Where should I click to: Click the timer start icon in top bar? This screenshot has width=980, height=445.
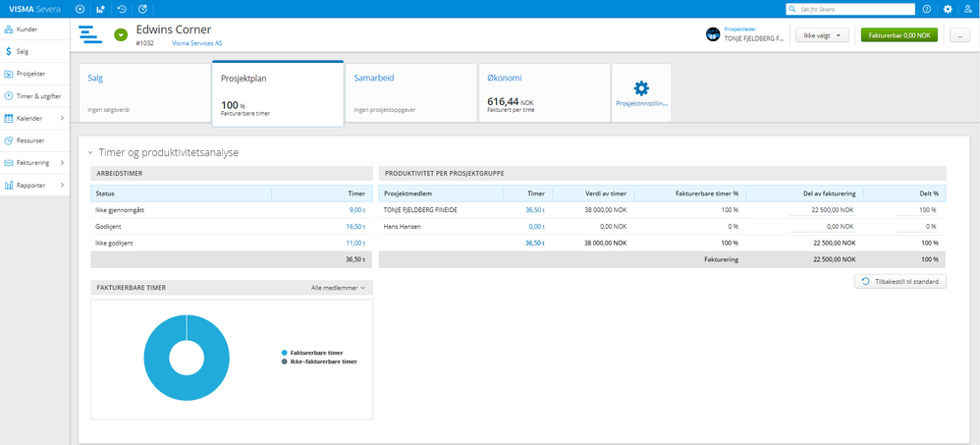142,9
